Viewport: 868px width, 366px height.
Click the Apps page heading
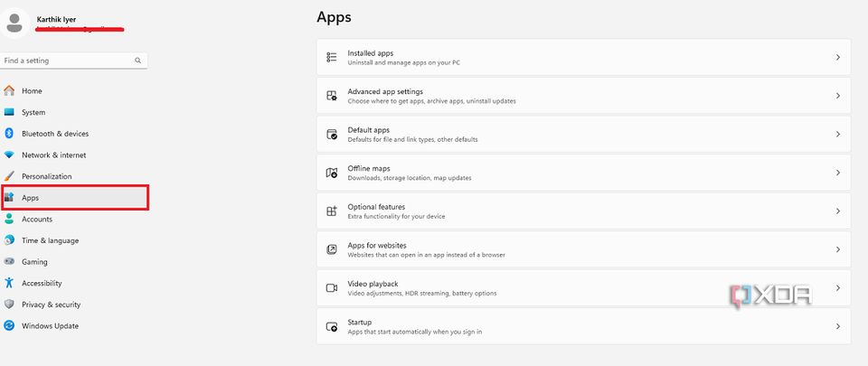click(x=334, y=18)
